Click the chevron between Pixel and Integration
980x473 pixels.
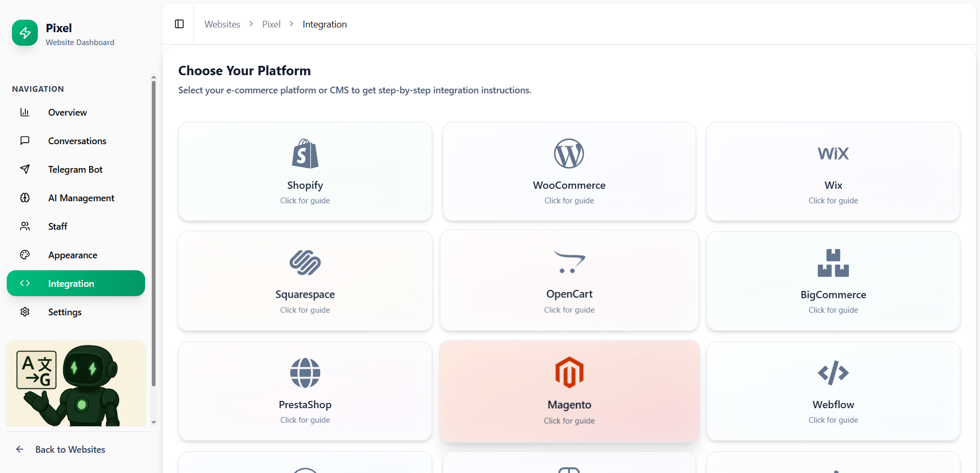[291, 24]
